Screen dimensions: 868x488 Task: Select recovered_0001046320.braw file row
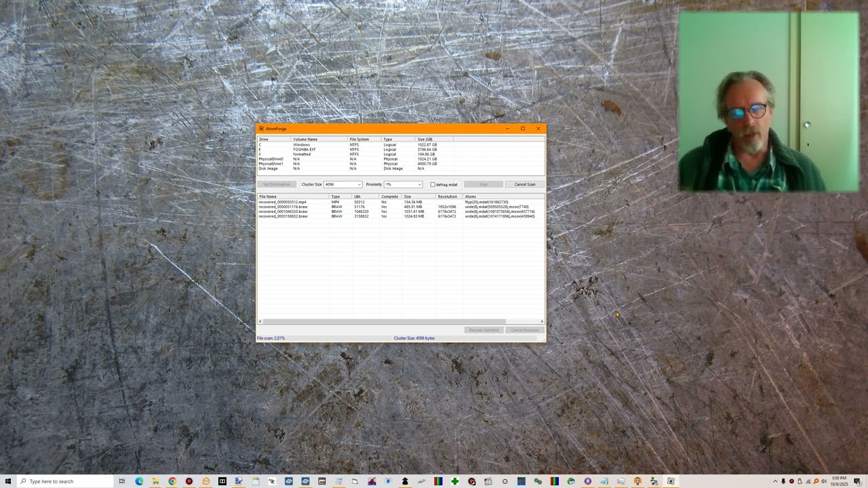(400, 211)
